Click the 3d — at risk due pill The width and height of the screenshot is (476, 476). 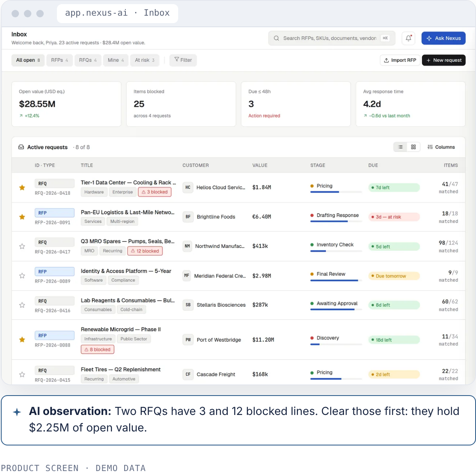(394, 217)
